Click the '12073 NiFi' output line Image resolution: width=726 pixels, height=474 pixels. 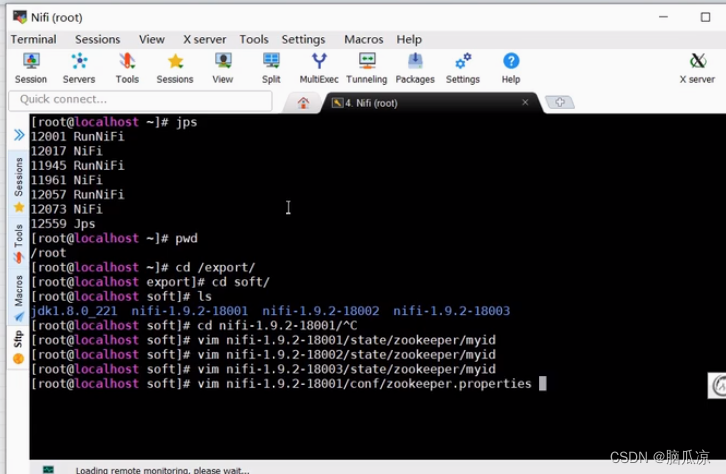click(66, 209)
